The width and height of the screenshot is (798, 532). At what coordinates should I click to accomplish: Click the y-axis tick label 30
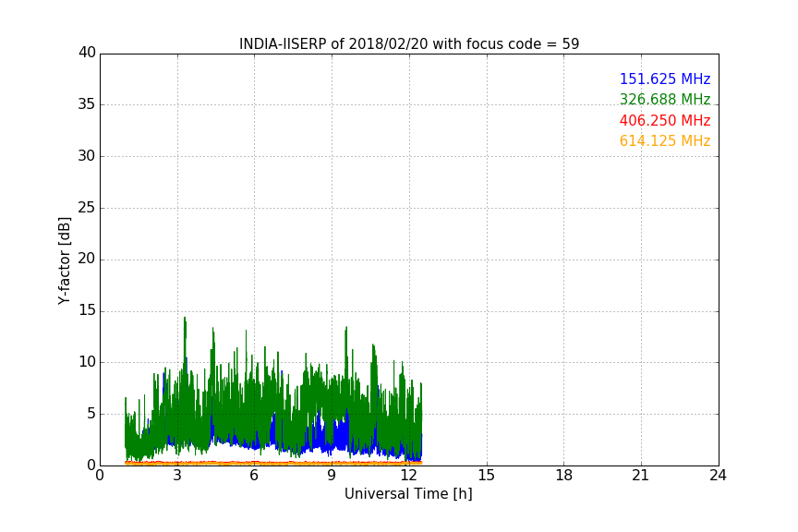point(87,156)
